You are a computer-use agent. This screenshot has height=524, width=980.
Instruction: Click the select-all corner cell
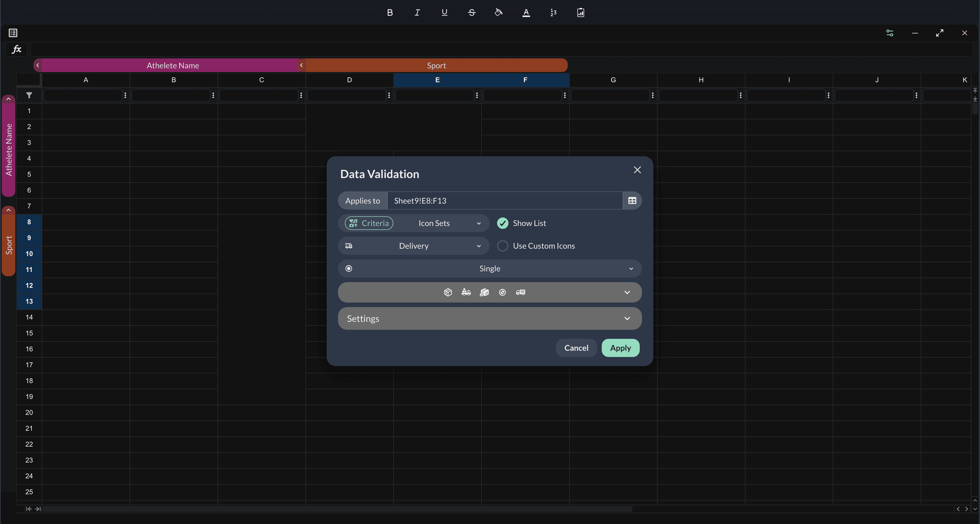(x=29, y=80)
